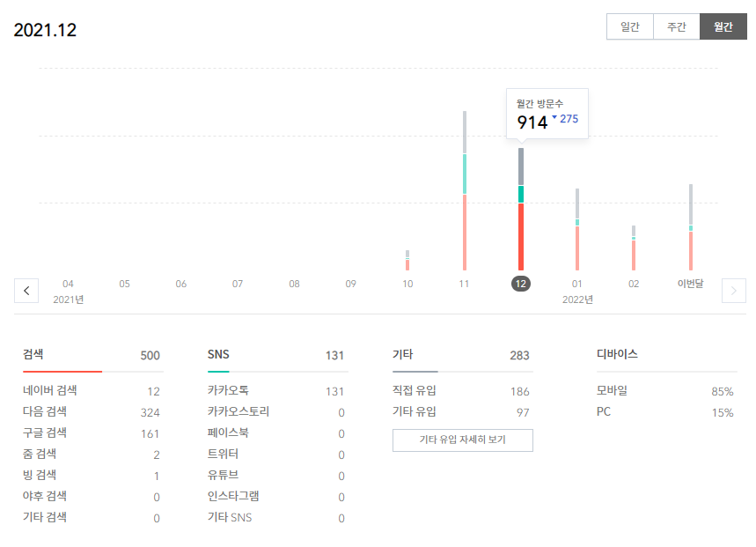Click the 빙 검색 row

point(92,476)
